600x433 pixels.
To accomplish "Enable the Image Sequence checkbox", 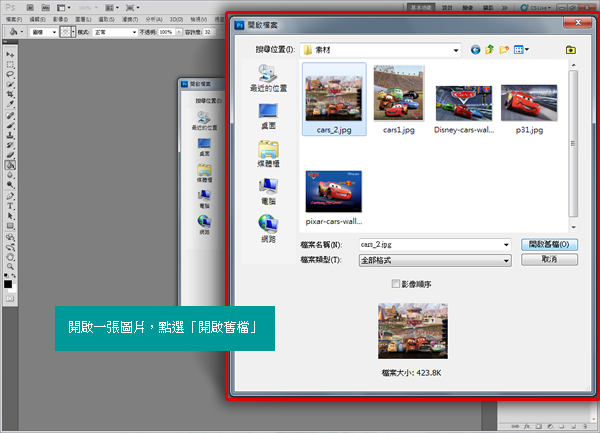I will tap(396, 284).
